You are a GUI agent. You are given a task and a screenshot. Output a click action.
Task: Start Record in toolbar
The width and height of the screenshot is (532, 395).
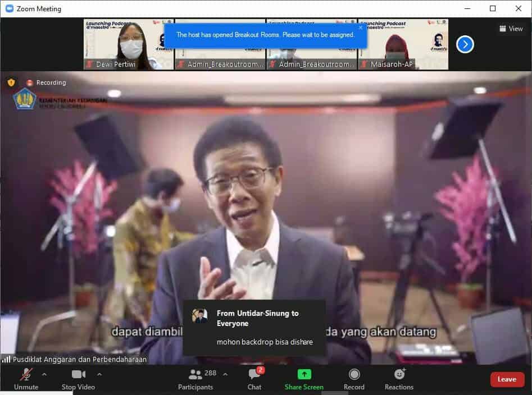(354, 379)
